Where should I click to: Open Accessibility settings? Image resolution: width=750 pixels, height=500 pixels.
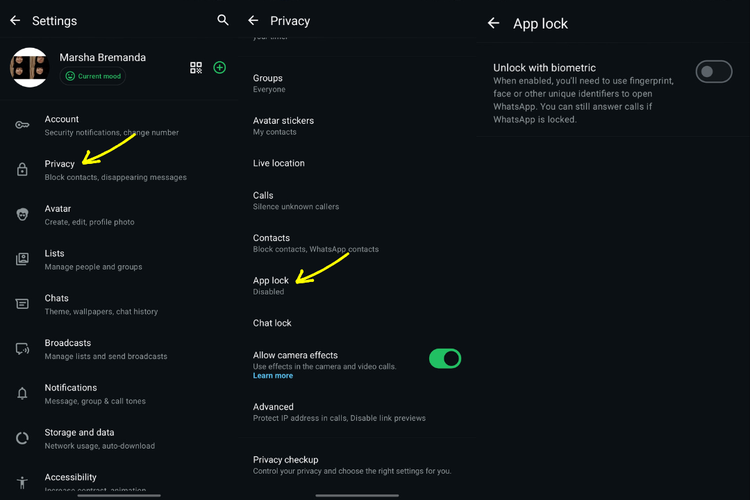119,481
